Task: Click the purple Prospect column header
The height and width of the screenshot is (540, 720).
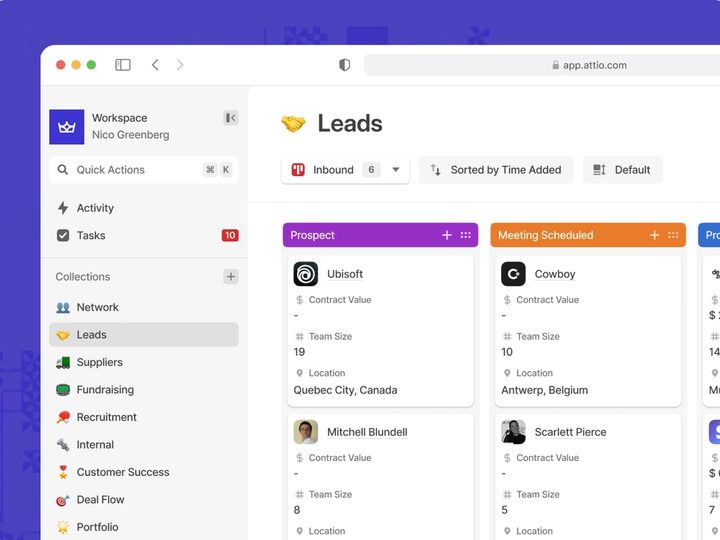Action: click(380, 235)
